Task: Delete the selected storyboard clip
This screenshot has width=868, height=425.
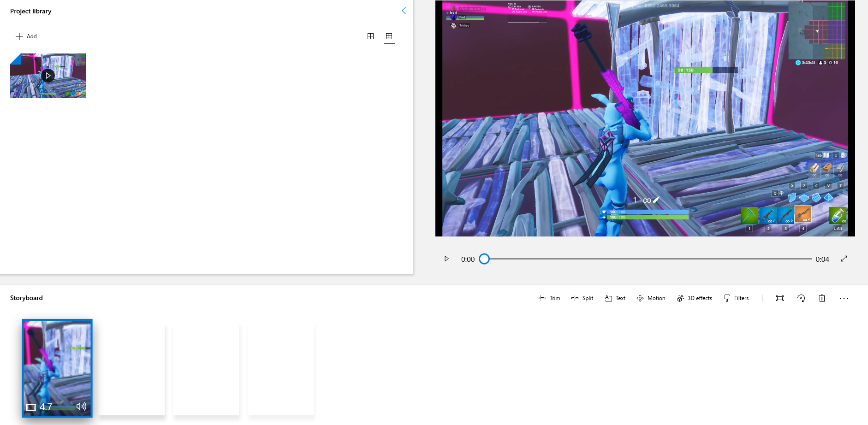Action: [822, 298]
